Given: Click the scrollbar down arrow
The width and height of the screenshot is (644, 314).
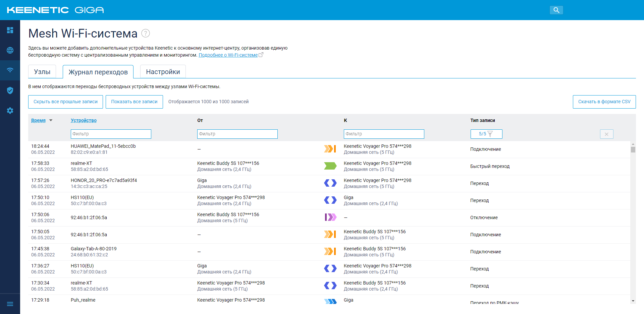Looking at the screenshot, I should 633,301.
